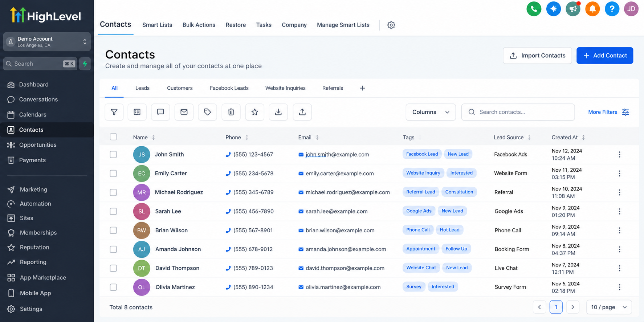Check the box for Emily Carter
This screenshot has width=644, height=322.
113,174
